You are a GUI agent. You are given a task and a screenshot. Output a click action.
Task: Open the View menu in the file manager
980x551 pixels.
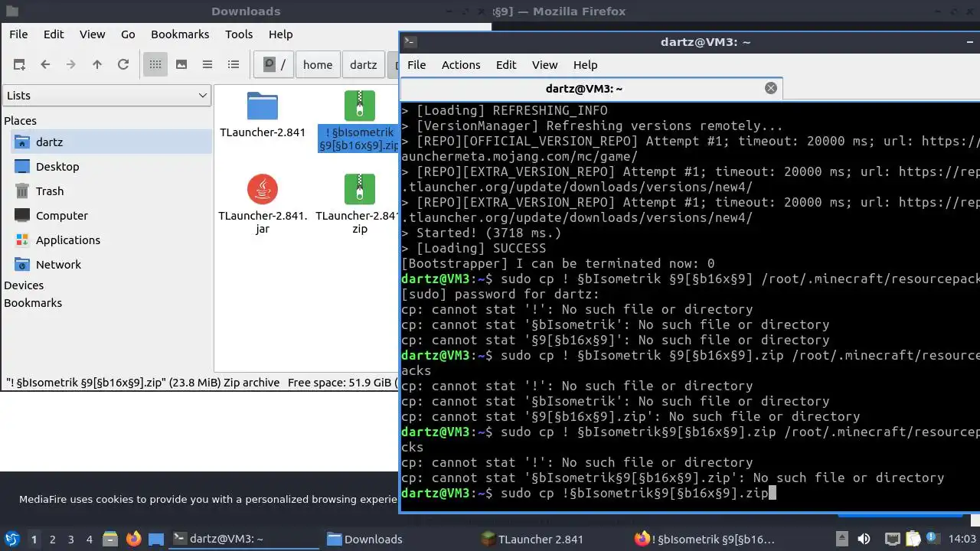(x=92, y=34)
